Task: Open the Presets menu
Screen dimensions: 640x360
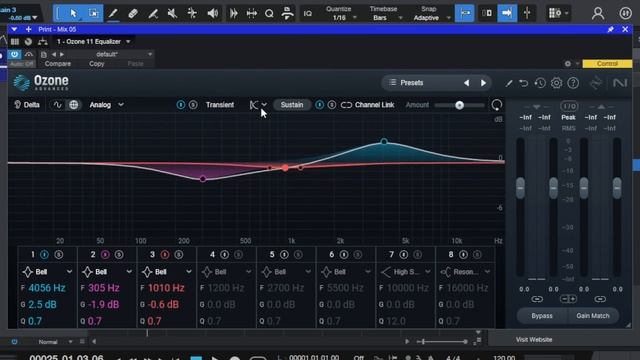Action: 411,83
